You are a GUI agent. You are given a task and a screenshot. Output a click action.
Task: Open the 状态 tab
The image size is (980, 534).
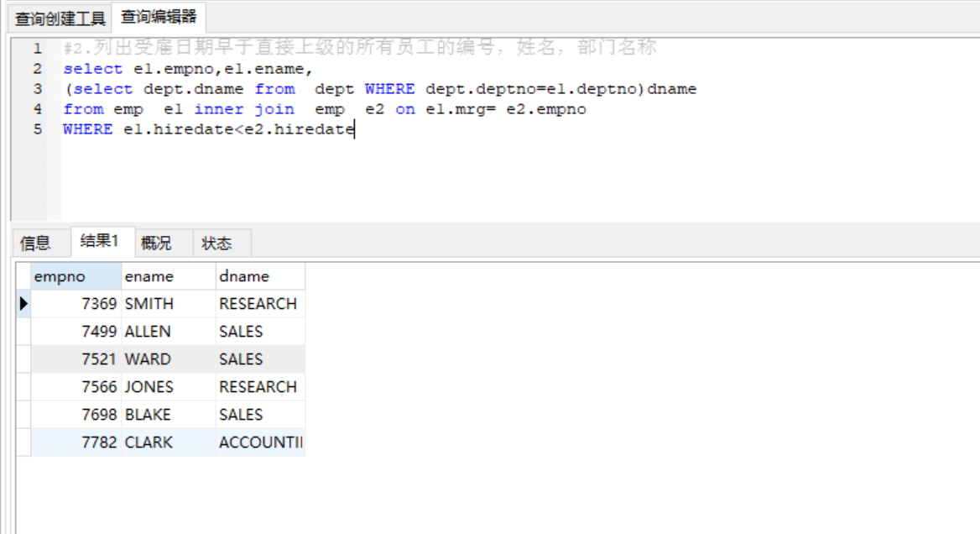coord(216,243)
